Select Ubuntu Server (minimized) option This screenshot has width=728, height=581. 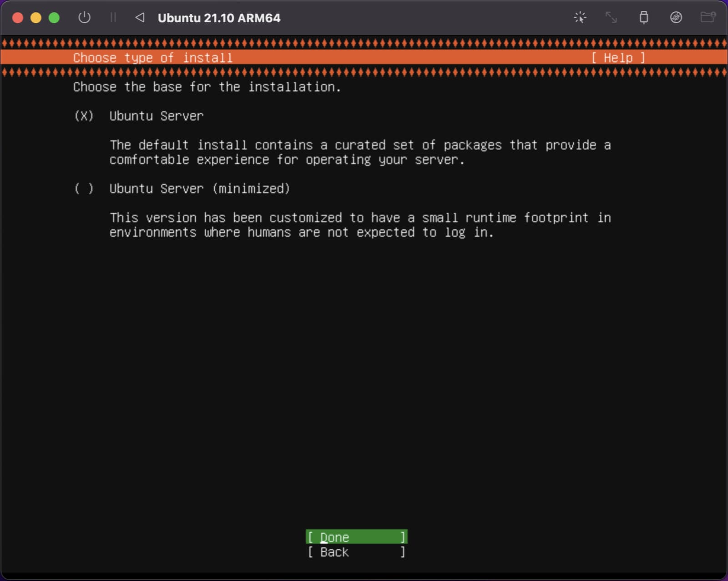tap(84, 188)
